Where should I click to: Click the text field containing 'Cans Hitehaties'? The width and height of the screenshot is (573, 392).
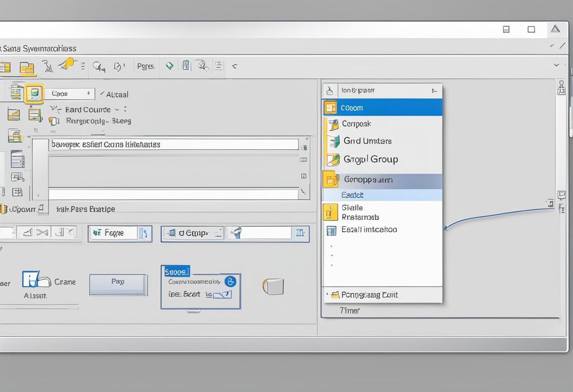pos(173,145)
